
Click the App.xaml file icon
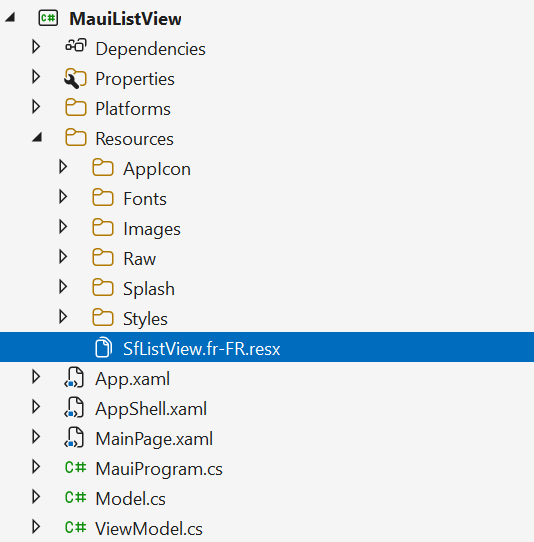tap(74, 377)
